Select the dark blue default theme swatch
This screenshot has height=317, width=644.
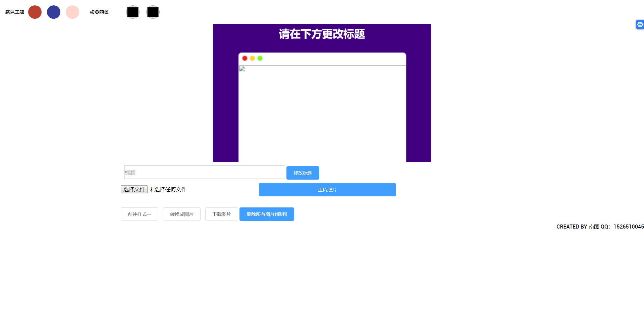pos(54,12)
